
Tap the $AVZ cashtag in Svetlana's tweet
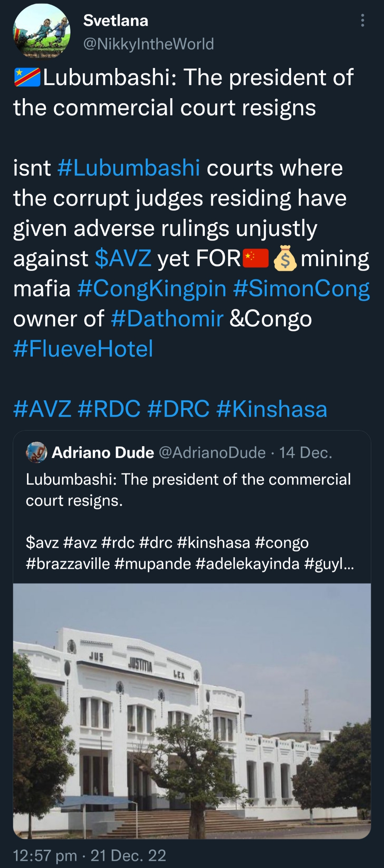[123, 258]
